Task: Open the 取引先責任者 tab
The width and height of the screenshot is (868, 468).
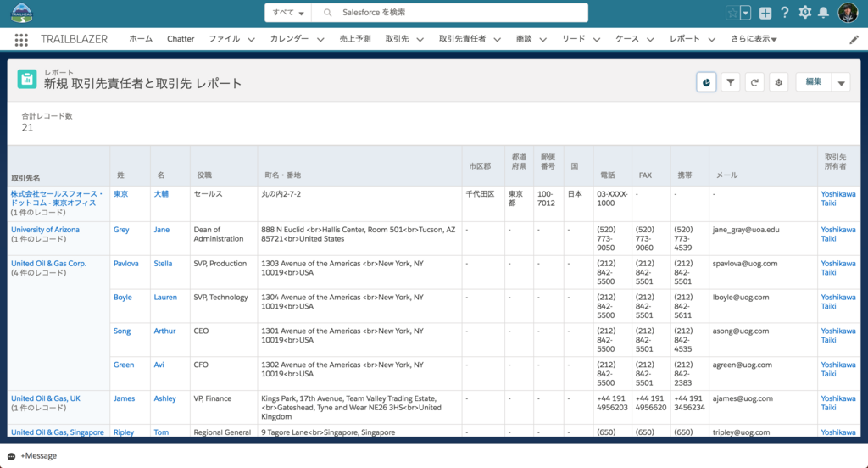Action: pyautogui.click(x=462, y=39)
